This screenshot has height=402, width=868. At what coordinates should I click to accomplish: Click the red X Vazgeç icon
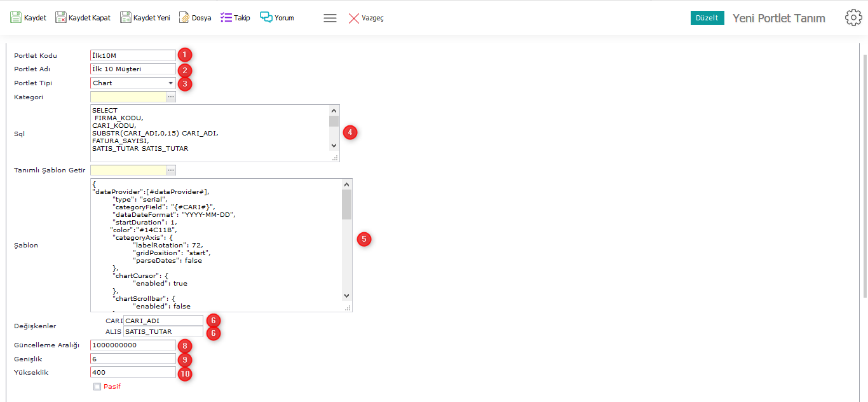[354, 18]
